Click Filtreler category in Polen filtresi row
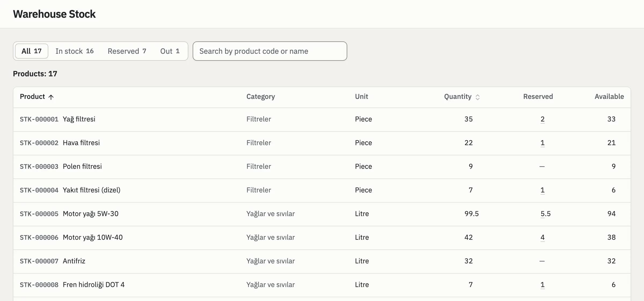 click(x=259, y=166)
